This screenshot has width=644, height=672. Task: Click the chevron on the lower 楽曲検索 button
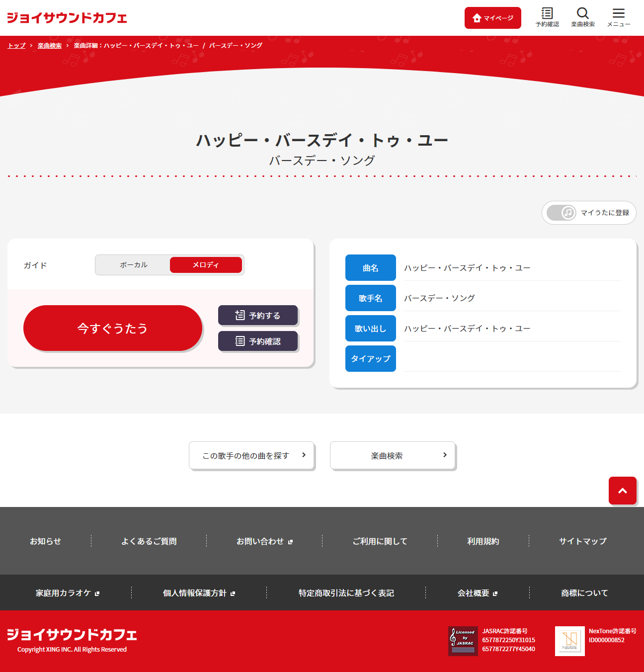pyautogui.click(x=445, y=455)
